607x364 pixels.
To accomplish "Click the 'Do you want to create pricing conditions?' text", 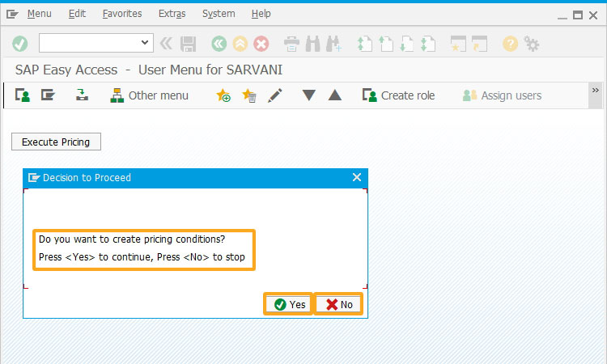I will [132, 239].
